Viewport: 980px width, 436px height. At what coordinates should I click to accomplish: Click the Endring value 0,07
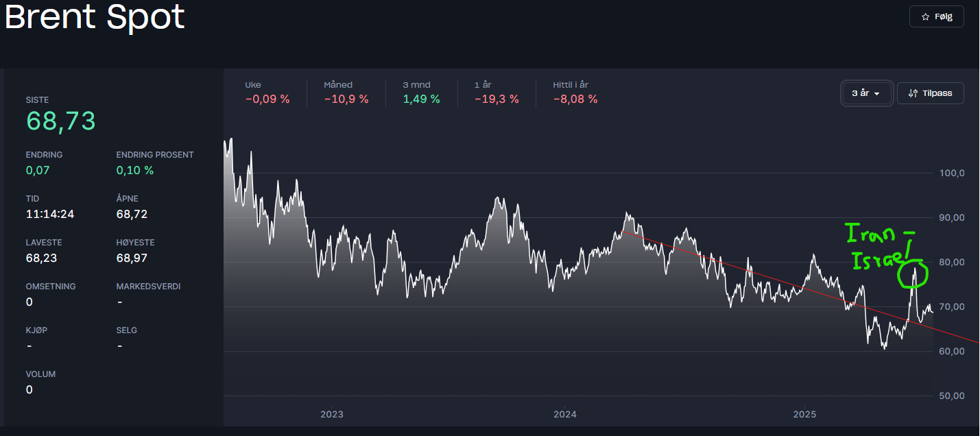[x=38, y=170]
